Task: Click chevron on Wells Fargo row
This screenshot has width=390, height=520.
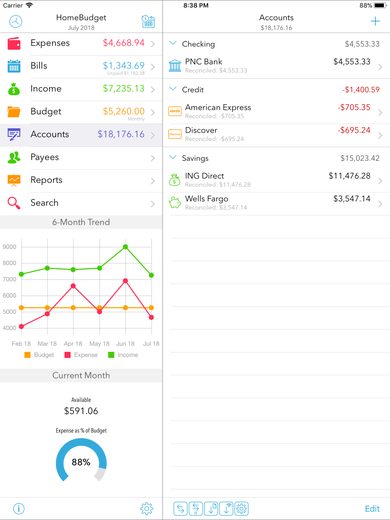Action: [x=380, y=204]
